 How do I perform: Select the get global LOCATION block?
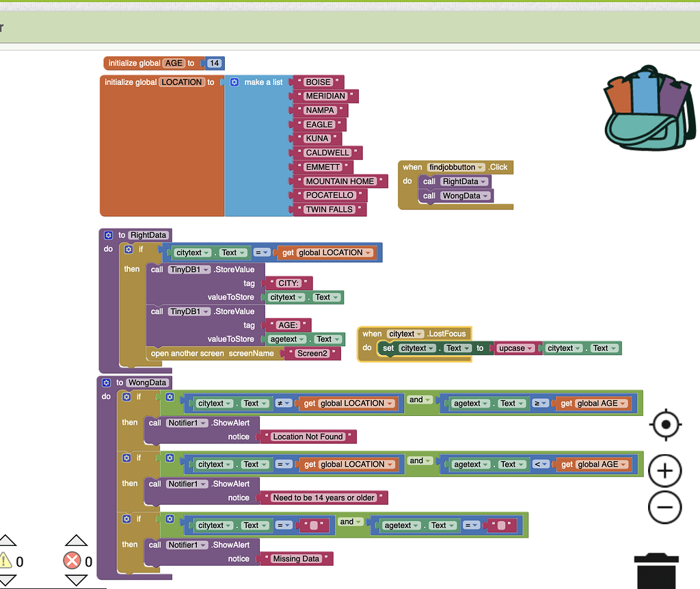coord(328,252)
